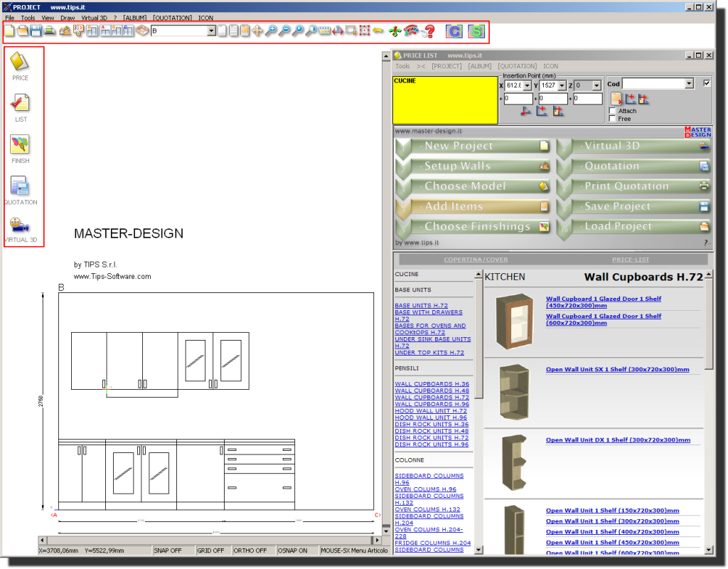This screenshot has height=569, width=728.
Task: Save the project with the floppy disk icon
Action: 36,31
